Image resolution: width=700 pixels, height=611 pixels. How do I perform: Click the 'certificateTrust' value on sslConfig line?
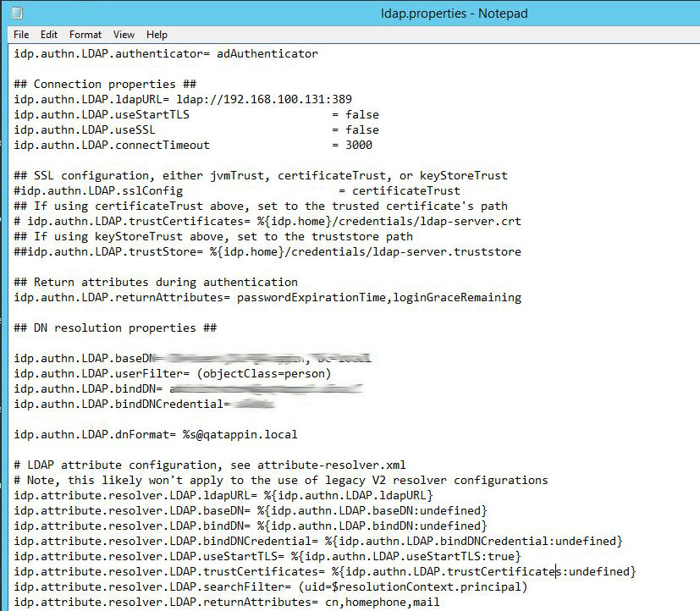point(406,191)
